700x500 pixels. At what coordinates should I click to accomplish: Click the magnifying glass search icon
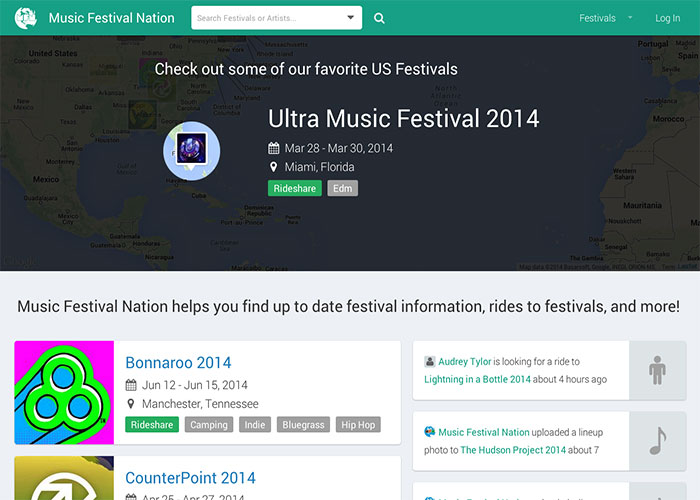coord(379,18)
